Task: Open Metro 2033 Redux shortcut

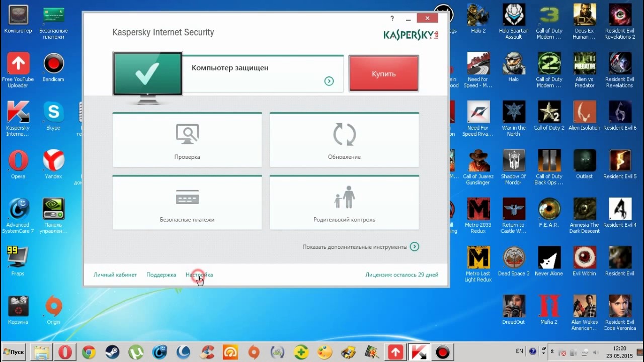Action: (x=478, y=216)
